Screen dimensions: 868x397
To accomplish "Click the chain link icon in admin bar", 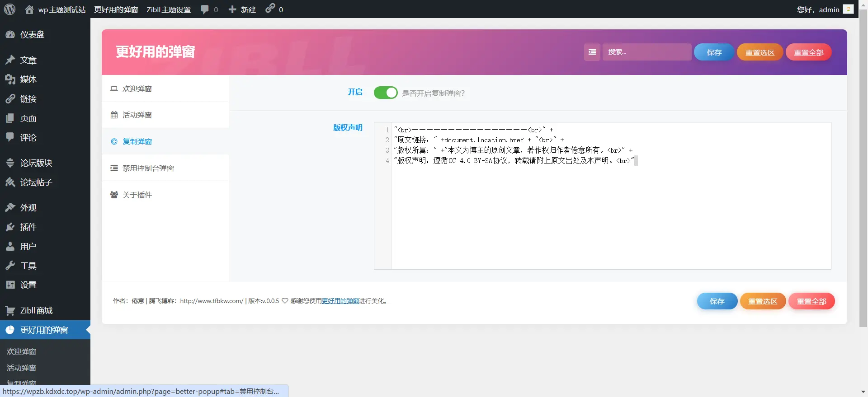I will 270,8.
